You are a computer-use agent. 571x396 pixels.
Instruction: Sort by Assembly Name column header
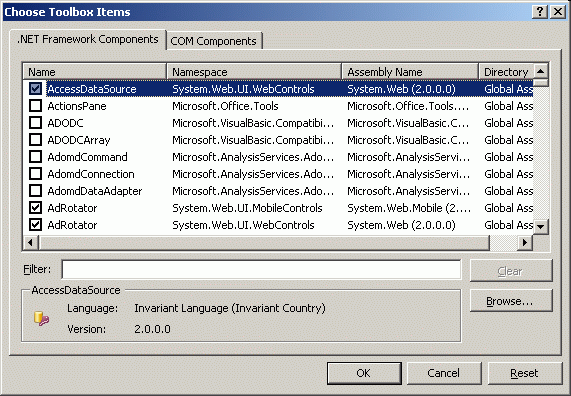(x=410, y=71)
